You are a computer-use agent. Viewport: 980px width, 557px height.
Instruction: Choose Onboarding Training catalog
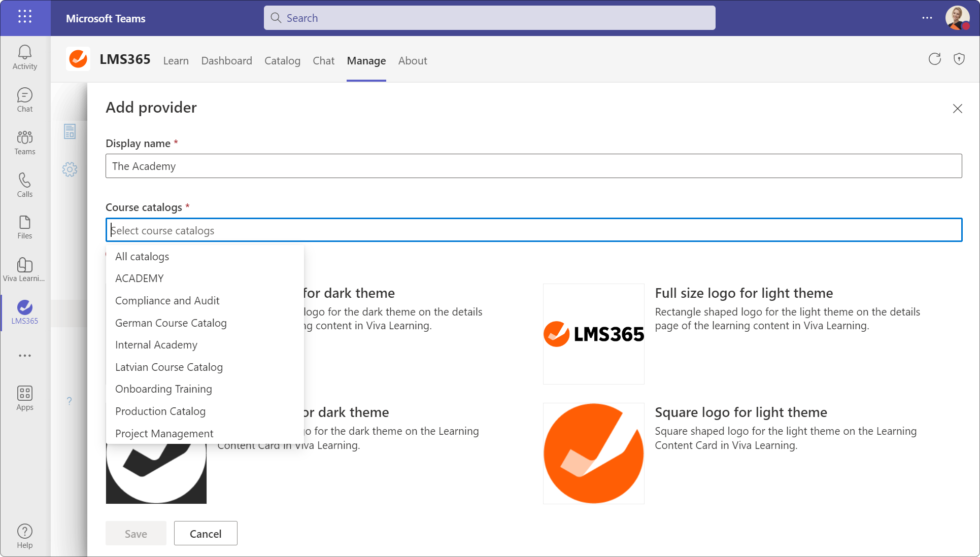point(205,389)
